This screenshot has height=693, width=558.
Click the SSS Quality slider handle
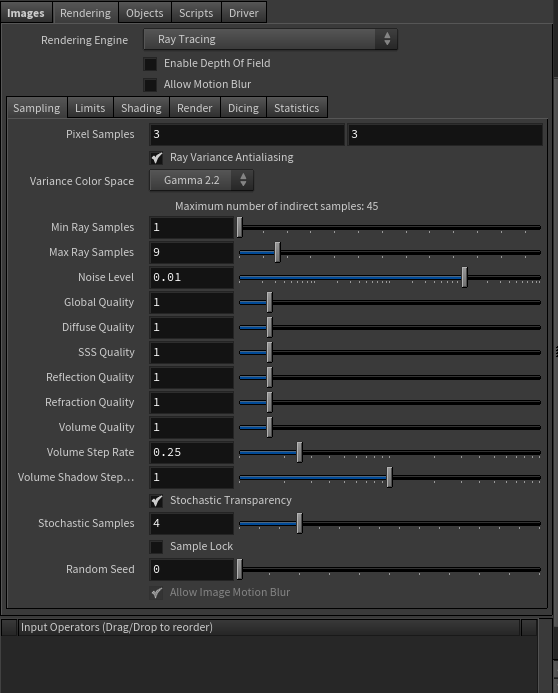pyautogui.click(x=270, y=352)
